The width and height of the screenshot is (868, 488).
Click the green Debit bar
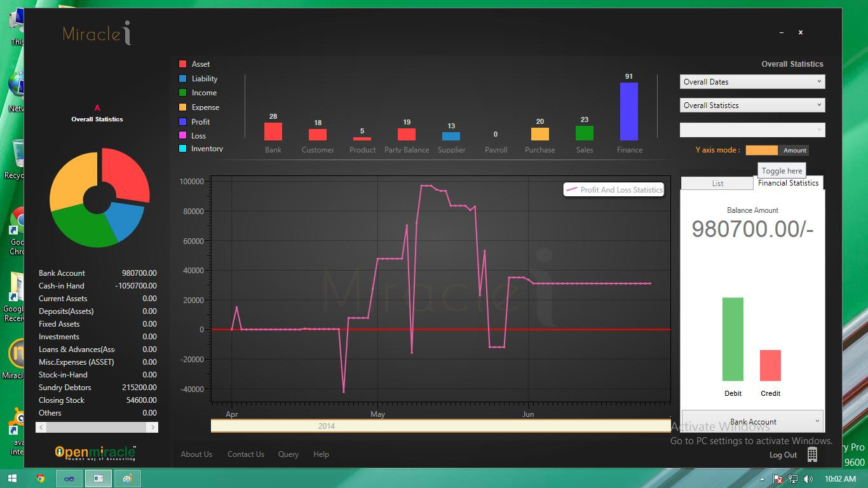click(733, 339)
